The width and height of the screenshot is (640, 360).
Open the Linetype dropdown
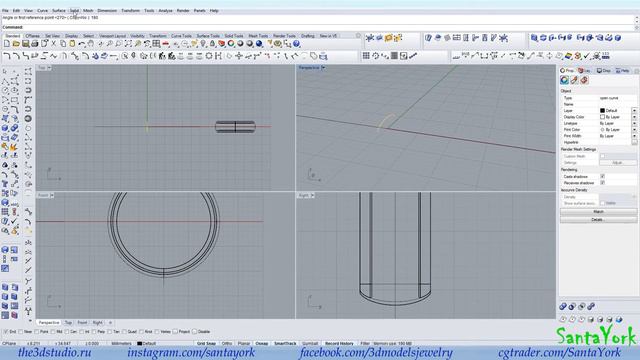coord(634,123)
